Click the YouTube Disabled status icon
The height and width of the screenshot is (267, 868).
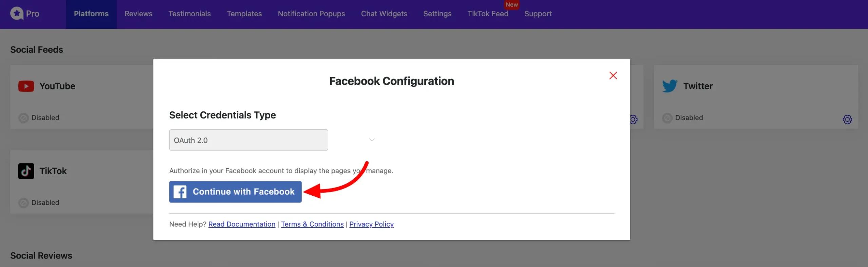[x=23, y=118]
